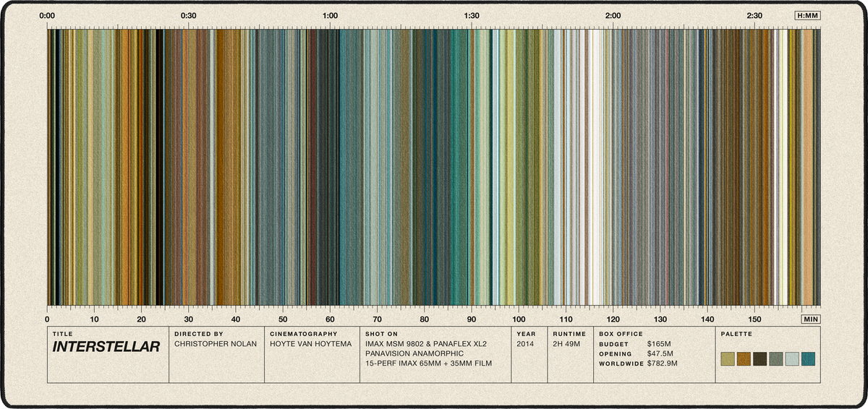
Task: Click the HOYTE VAN HOYTEMA name
Action: 310,344
